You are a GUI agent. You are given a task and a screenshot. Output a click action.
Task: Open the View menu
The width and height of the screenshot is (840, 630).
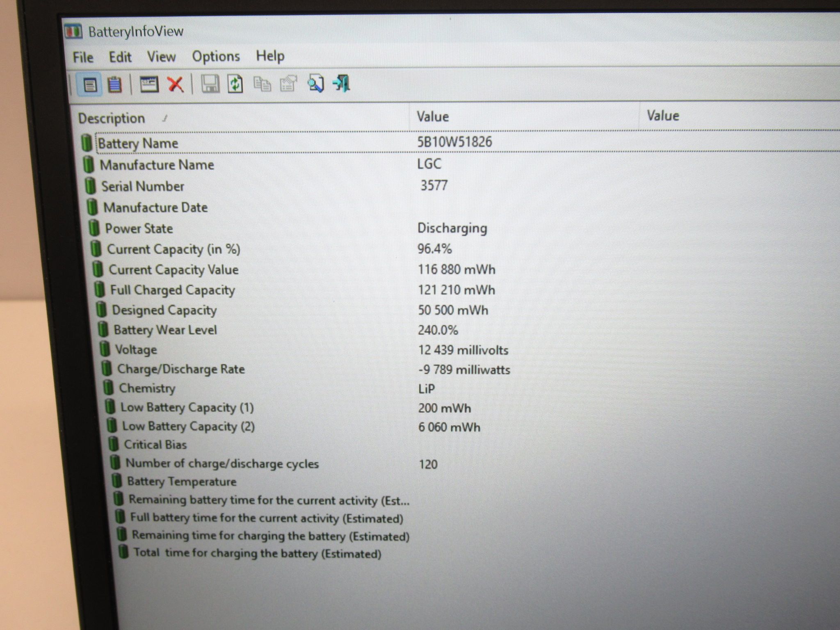point(161,57)
